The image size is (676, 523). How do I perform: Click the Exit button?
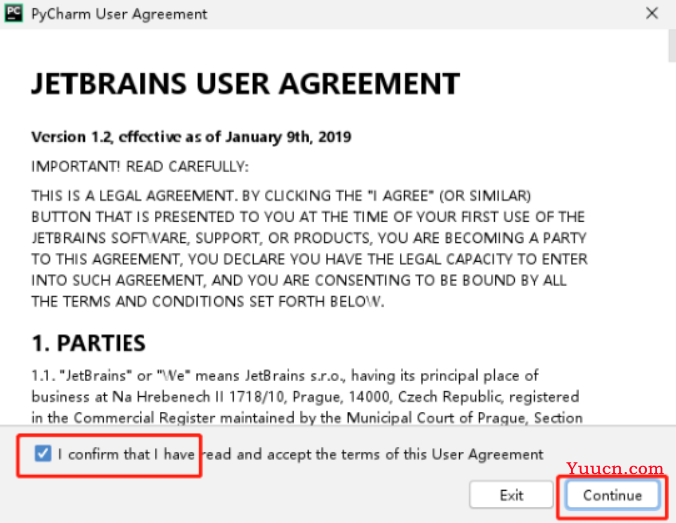(x=511, y=495)
